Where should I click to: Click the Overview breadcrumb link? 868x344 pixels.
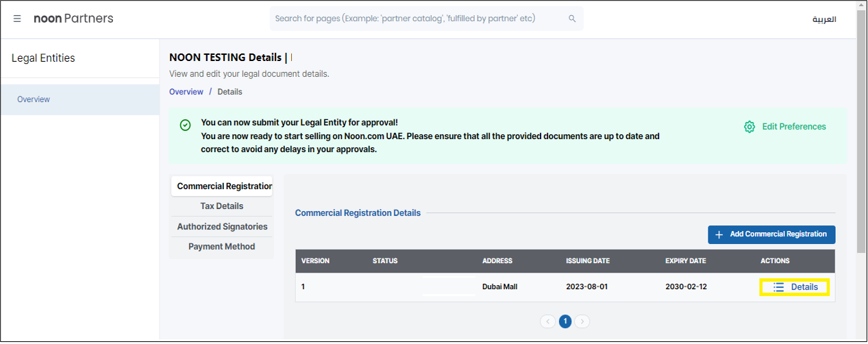point(186,92)
